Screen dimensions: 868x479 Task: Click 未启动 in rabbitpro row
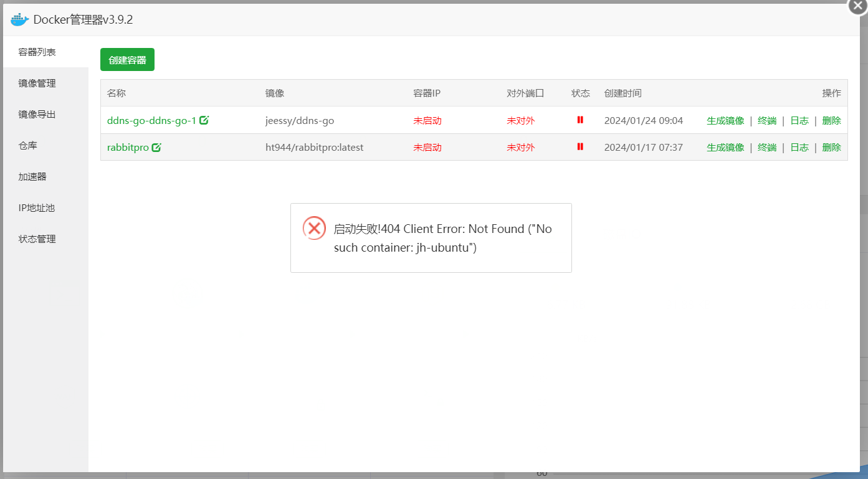coord(427,148)
